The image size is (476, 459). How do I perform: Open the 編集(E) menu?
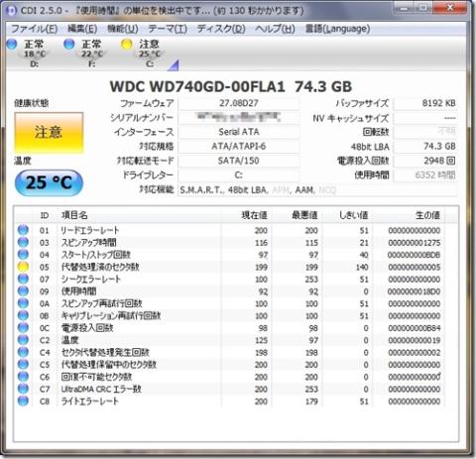(82, 29)
